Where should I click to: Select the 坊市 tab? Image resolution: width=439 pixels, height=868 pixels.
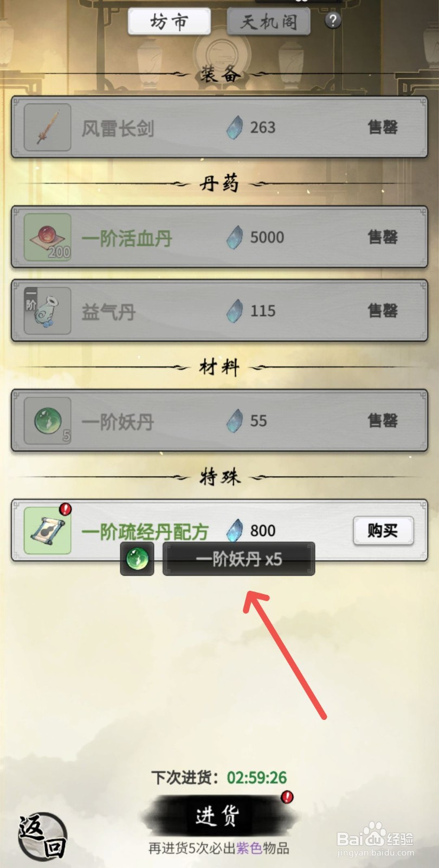coord(169,22)
